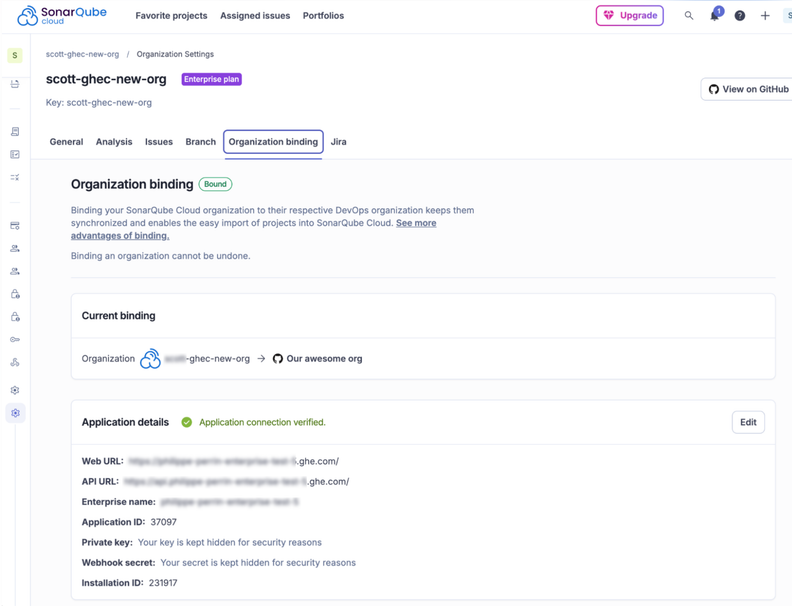The image size is (792, 606).
Task: Follow the See more advantages of binding link
Action: [x=416, y=223]
